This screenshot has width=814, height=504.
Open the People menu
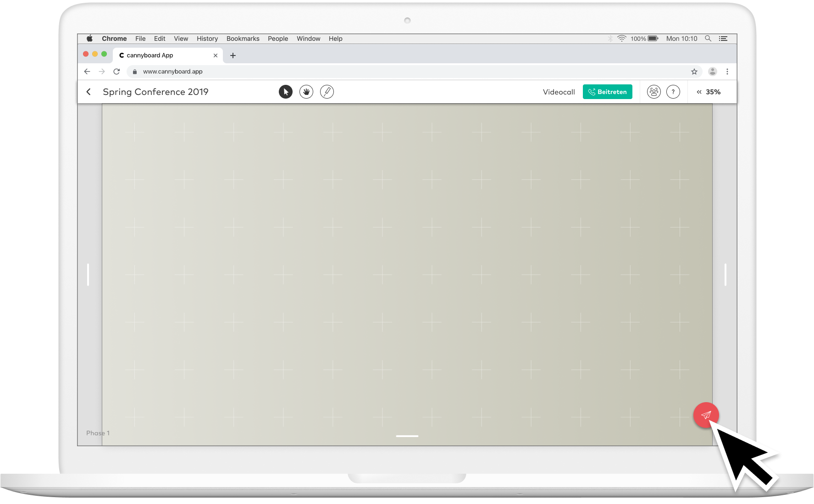pyautogui.click(x=278, y=39)
